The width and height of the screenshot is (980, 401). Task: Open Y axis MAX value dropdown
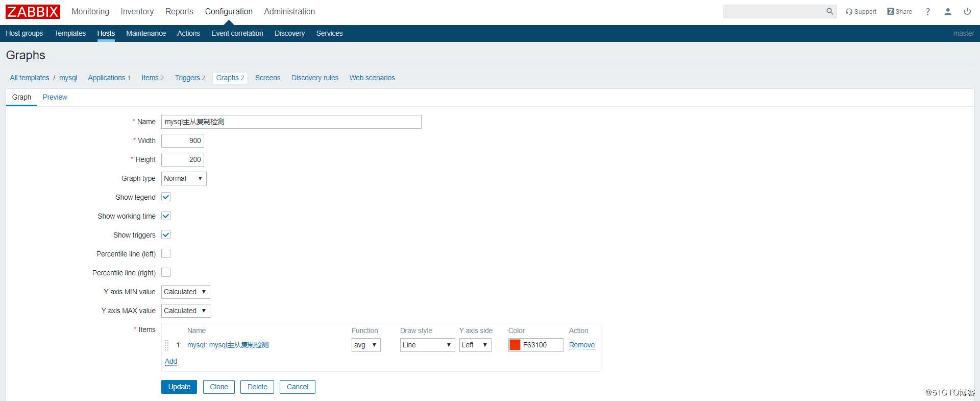point(186,311)
